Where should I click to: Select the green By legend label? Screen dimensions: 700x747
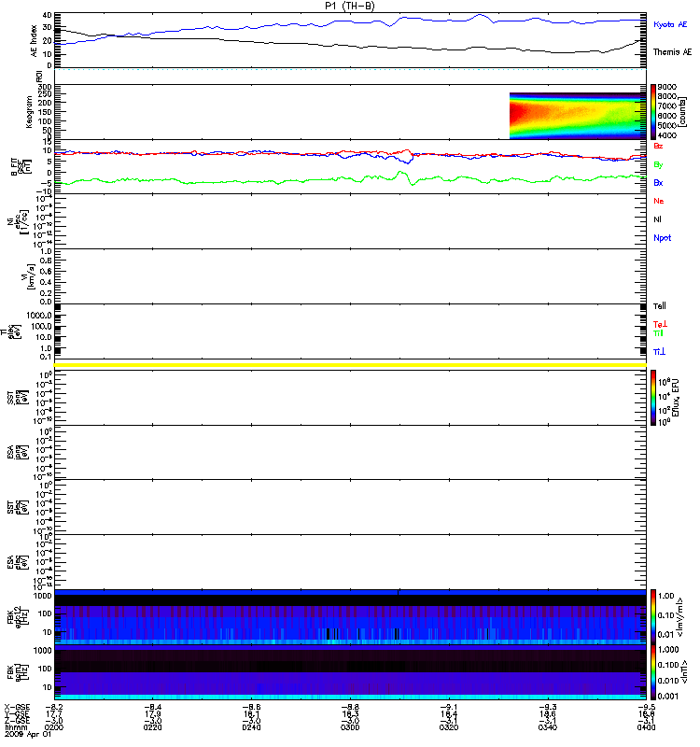coord(658,165)
